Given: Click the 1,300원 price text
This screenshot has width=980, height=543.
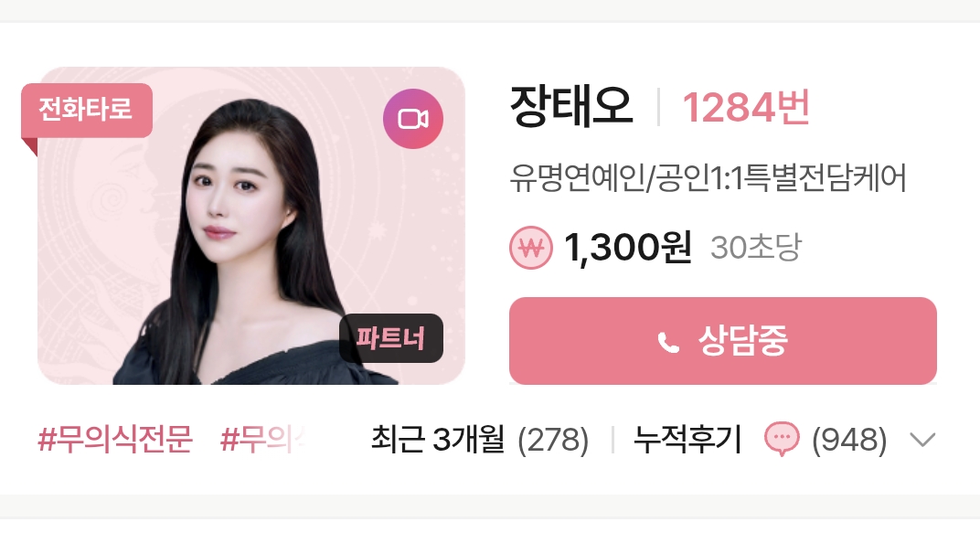Looking at the screenshot, I should click(627, 248).
